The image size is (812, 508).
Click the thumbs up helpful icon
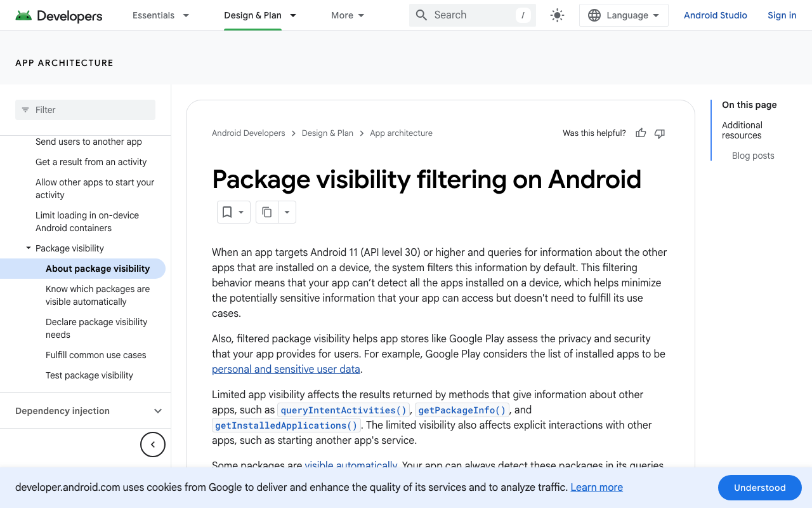[641, 133]
